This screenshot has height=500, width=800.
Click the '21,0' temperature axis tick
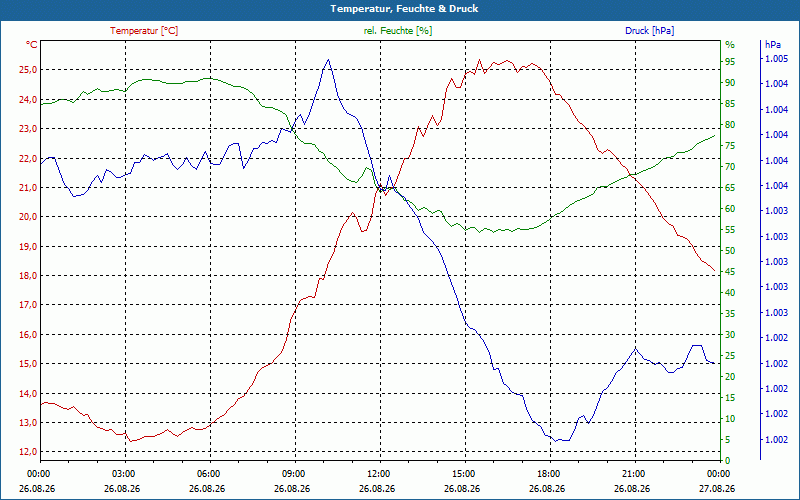pyautogui.click(x=28, y=188)
